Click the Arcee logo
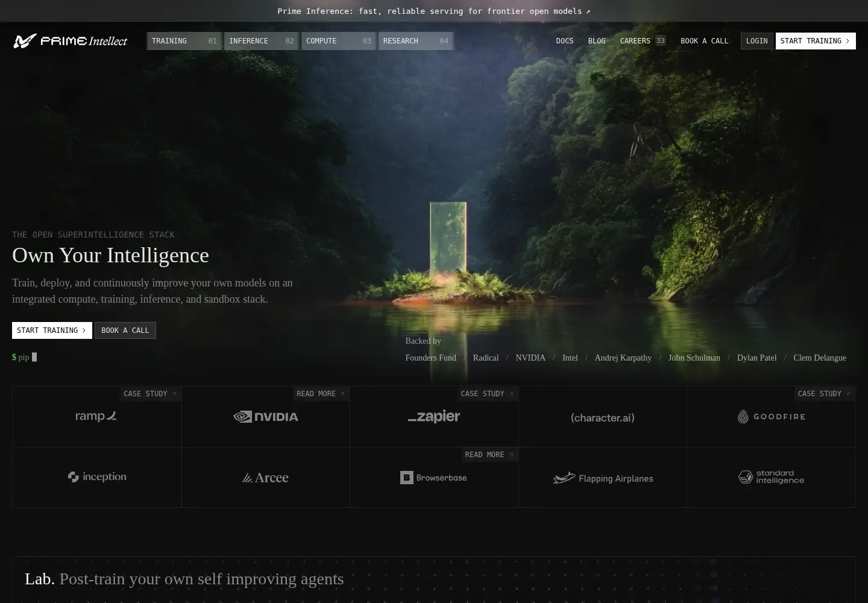Screen dimensions: 868x603 pos(265,478)
